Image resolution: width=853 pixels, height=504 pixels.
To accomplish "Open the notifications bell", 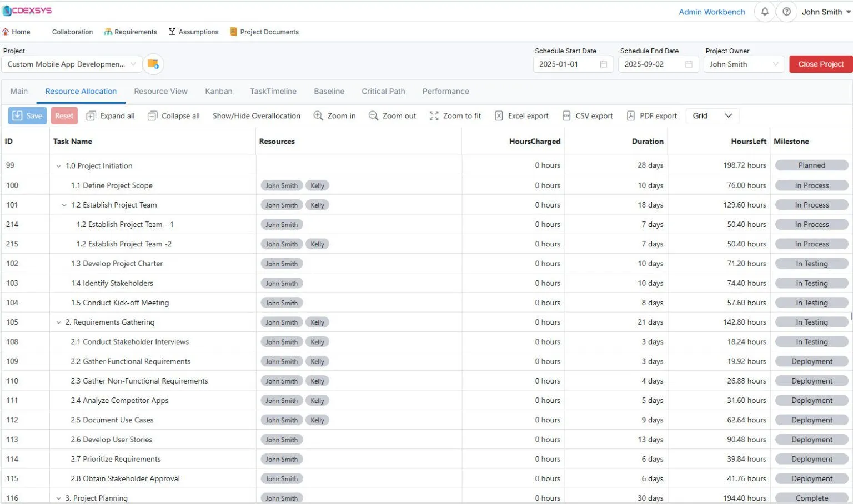I will pyautogui.click(x=764, y=11).
